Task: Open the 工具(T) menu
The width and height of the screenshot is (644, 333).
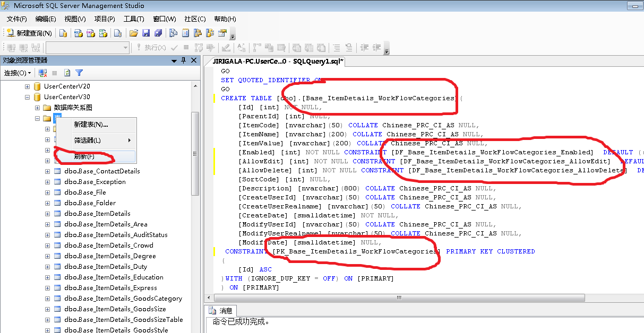Action: click(x=134, y=19)
